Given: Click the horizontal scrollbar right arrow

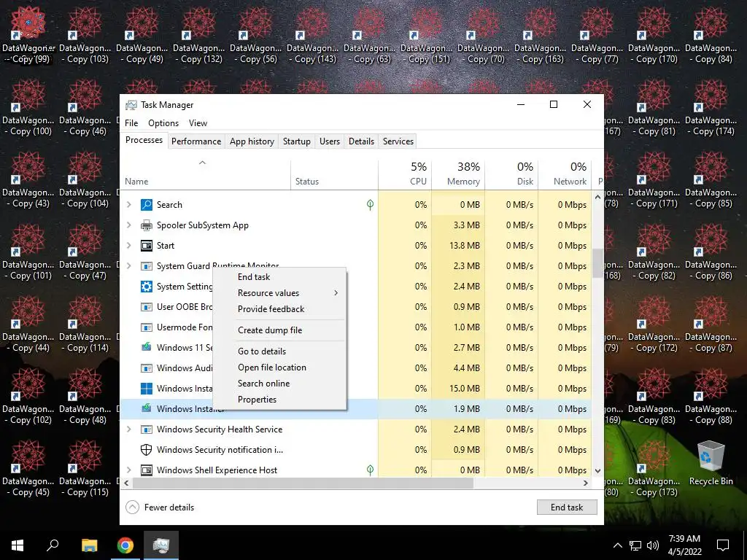Looking at the screenshot, I should (x=586, y=483).
